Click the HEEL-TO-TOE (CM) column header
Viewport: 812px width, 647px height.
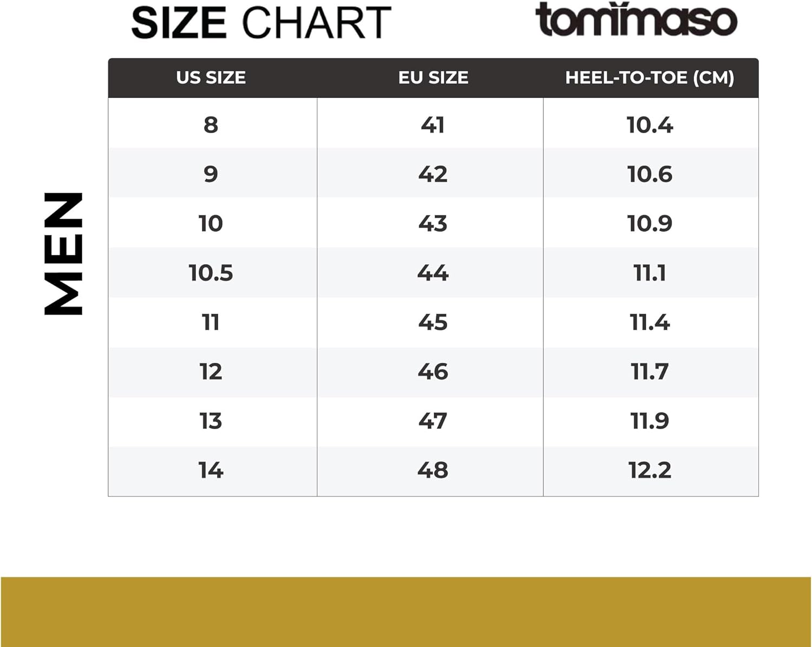[650, 78]
